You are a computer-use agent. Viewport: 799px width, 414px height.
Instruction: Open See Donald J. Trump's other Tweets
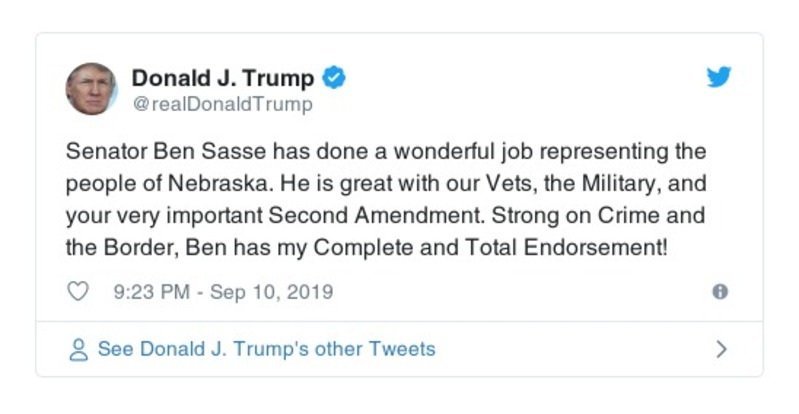tap(266, 350)
